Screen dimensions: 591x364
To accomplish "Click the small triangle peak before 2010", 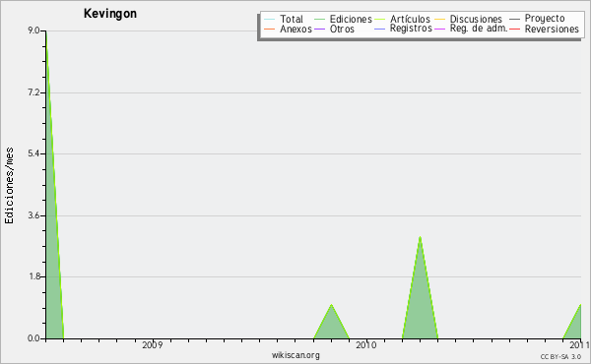I will [x=331, y=305].
